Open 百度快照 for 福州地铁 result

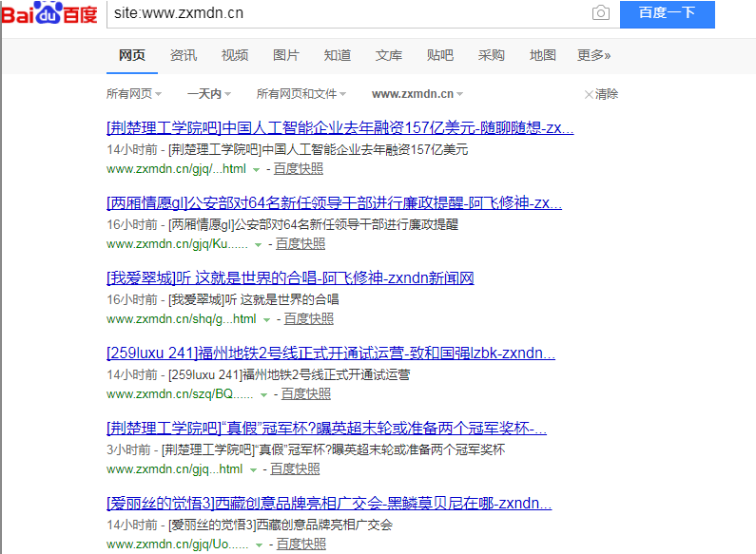click(x=305, y=394)
